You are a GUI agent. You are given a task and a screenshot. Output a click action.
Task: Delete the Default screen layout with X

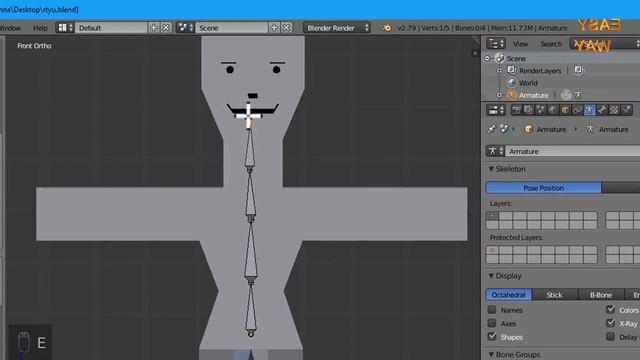[166, 28]
